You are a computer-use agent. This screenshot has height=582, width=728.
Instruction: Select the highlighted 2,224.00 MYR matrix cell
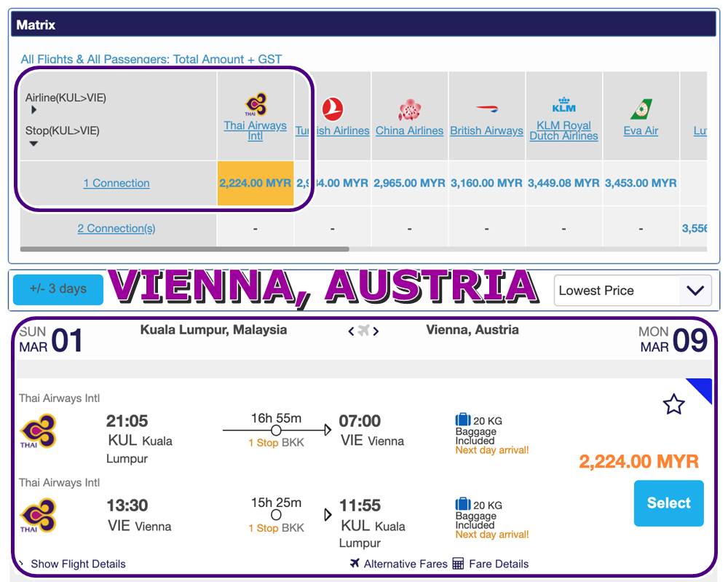[256, 183]
